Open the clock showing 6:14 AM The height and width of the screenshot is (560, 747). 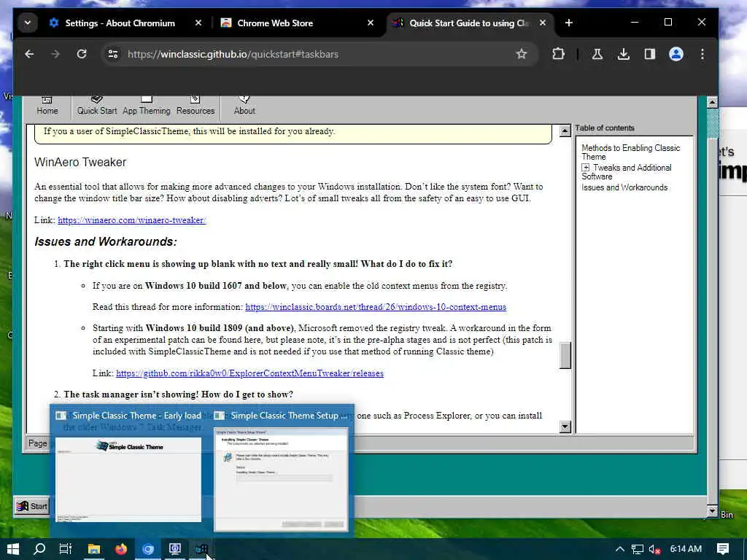[x=686, y=549]
